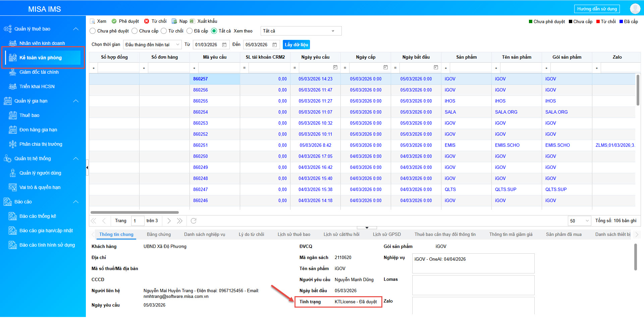Image resolution: width=644 pixels, height=319 pixels.
Task: Select the Chưa phê duyệt radio button
Action: click(93, 31)
